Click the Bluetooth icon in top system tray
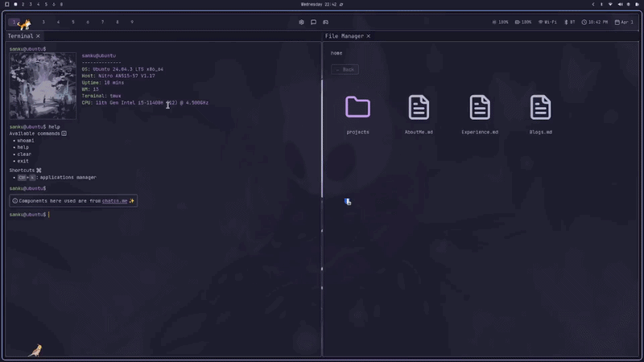This screenshot has height=362, width=644. [601, 4]
